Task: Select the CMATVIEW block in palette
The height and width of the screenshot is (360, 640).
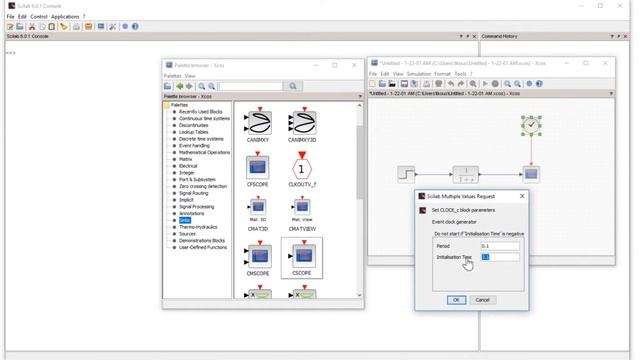Action: [302, 213]
